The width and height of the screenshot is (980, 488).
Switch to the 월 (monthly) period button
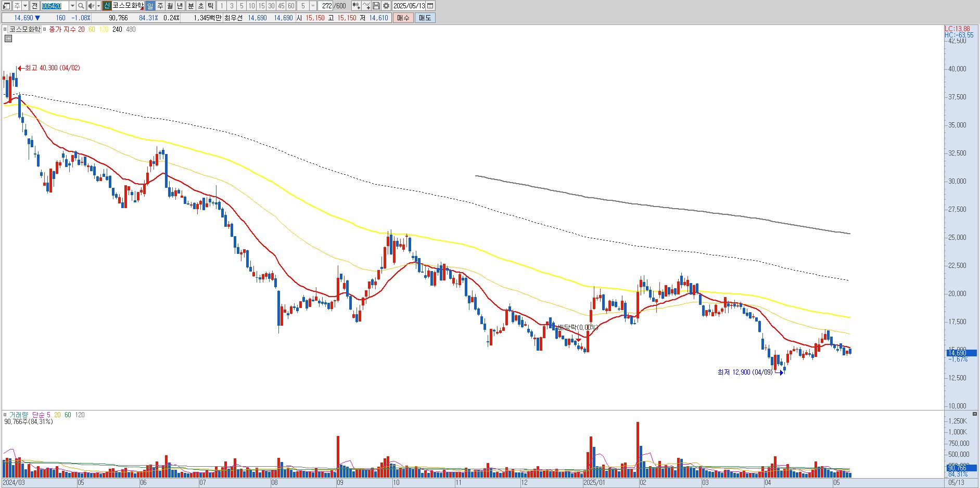170,6
